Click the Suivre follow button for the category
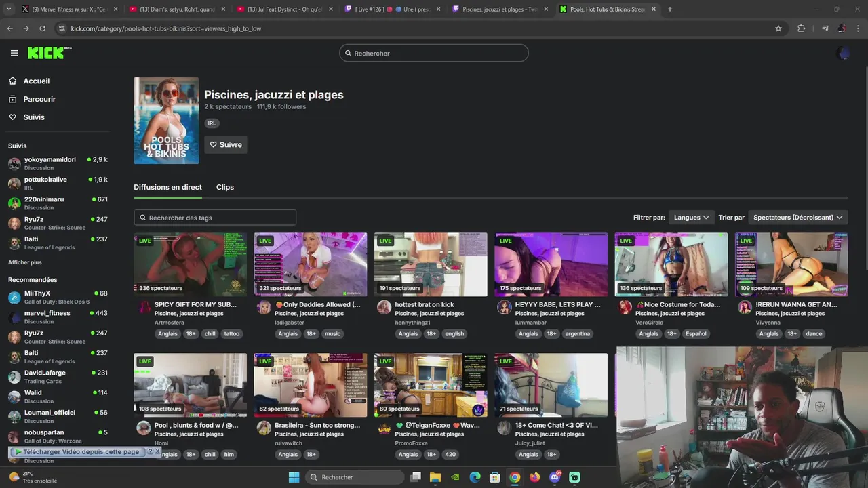 226,144
